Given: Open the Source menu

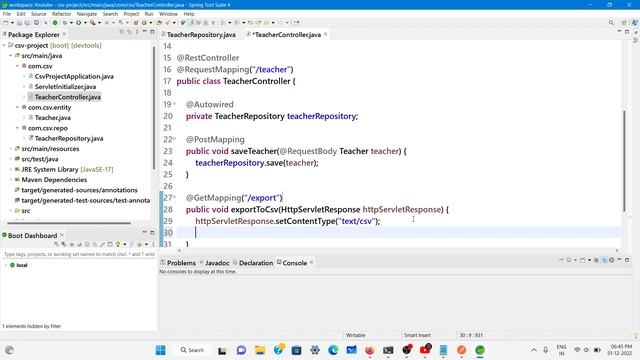Looking at the screenshot, I should tap(39, 14).
